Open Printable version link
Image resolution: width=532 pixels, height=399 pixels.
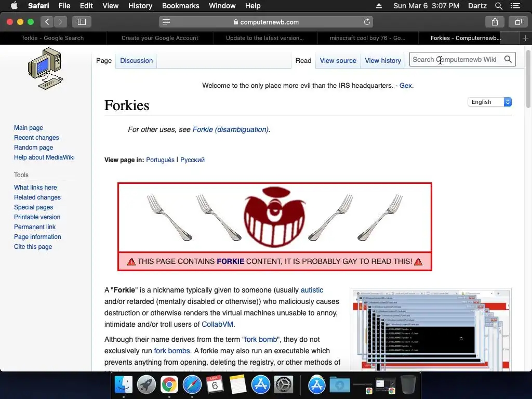click(37, 217)
